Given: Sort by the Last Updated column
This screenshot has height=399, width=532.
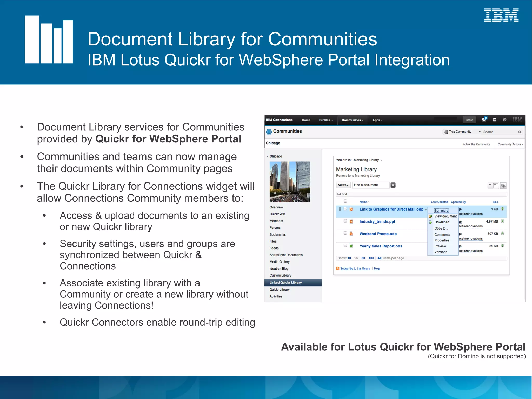Looking at the screenshot, I should (x=439, y=202).
